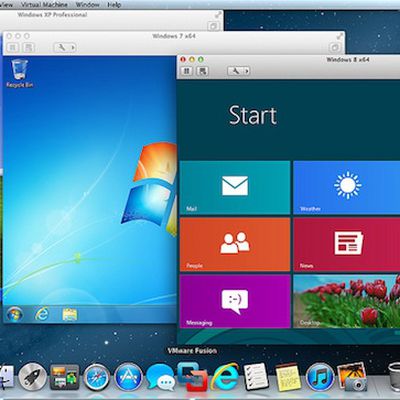The image size is (400, 400).
Task: Pause the Windows 8 x64 virtual machine
Action: [187, 71]
